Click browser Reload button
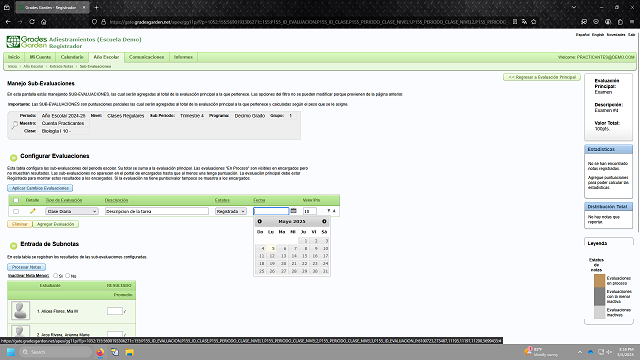Viewport: 640px width, 360px height. tap(32, 22)
